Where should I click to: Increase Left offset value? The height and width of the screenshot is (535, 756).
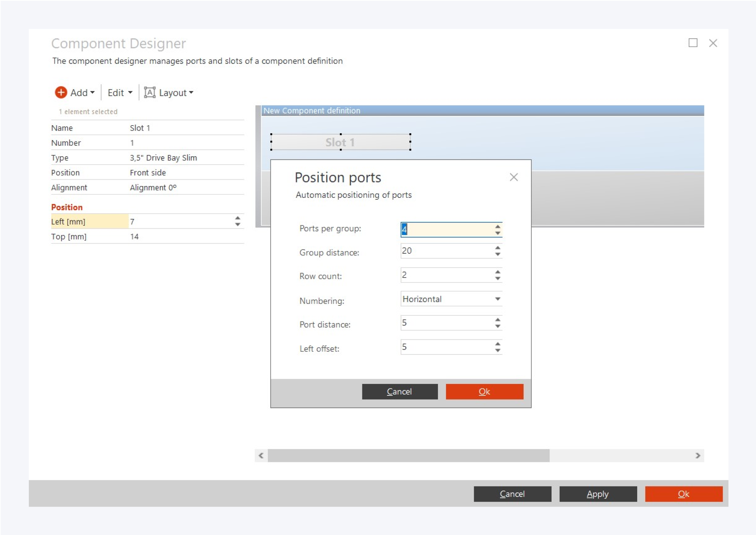pyautogui.click(x=497, y=344)
